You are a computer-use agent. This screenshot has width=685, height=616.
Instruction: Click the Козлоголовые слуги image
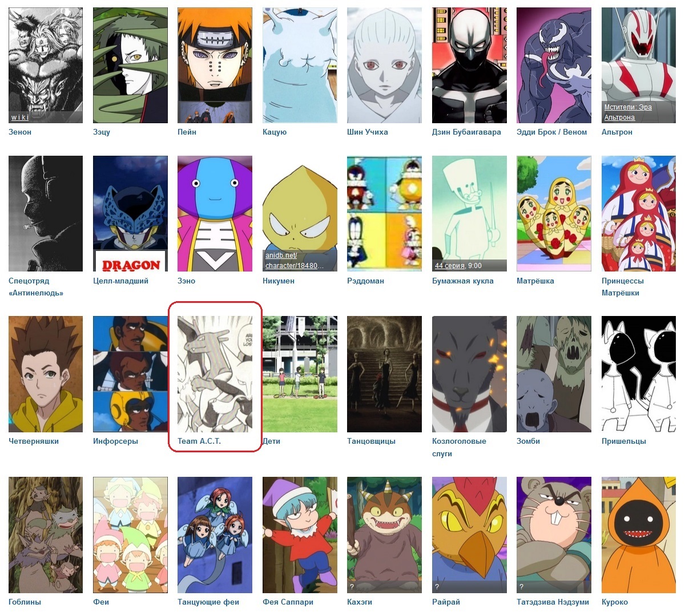tap(469, 374)
